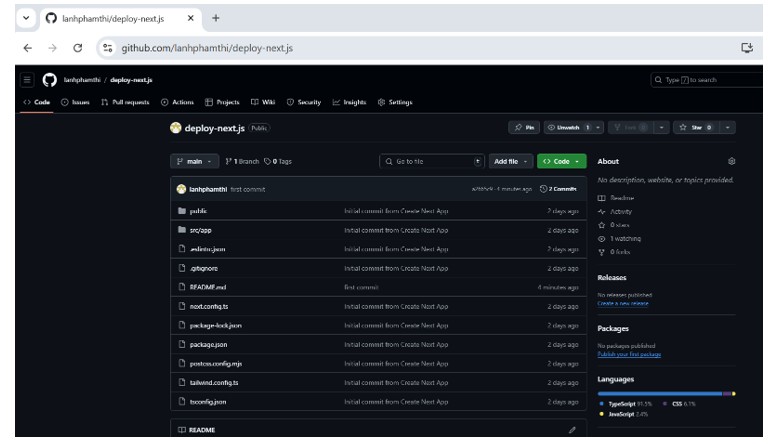Screen dimensions: 775x444
Task: Click the TypeScript language legend entry
Action: tap(625, 404)
